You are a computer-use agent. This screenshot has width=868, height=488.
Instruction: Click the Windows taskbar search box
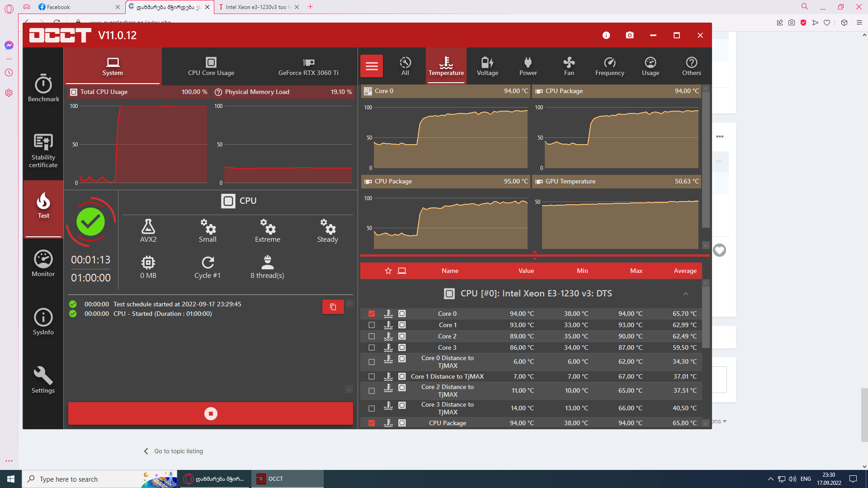coord(86,479)
